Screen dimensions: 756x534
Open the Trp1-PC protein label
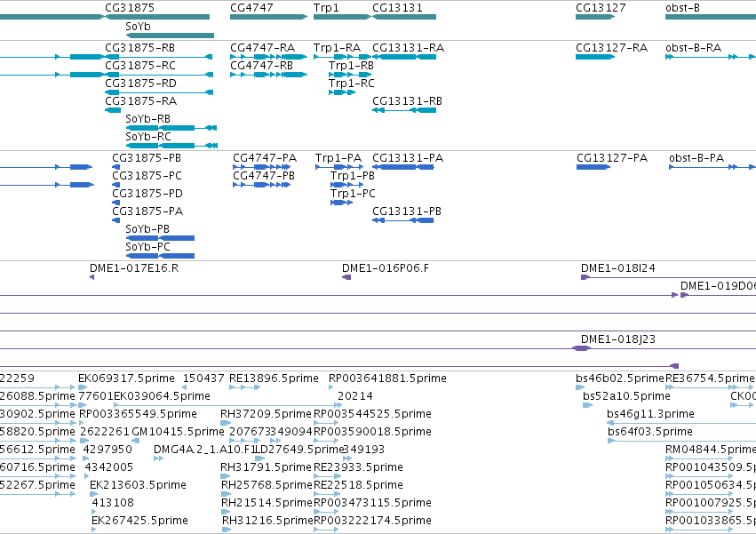pos(353,194)
